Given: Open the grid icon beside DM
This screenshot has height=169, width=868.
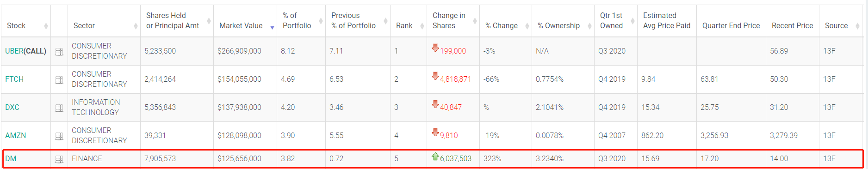Looking at the screenshot, I should (59, 160).
